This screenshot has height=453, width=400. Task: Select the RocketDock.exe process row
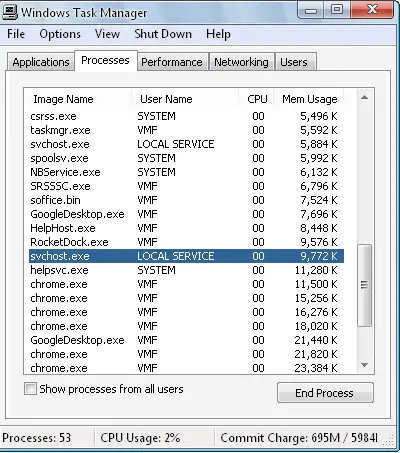(186, 242)
